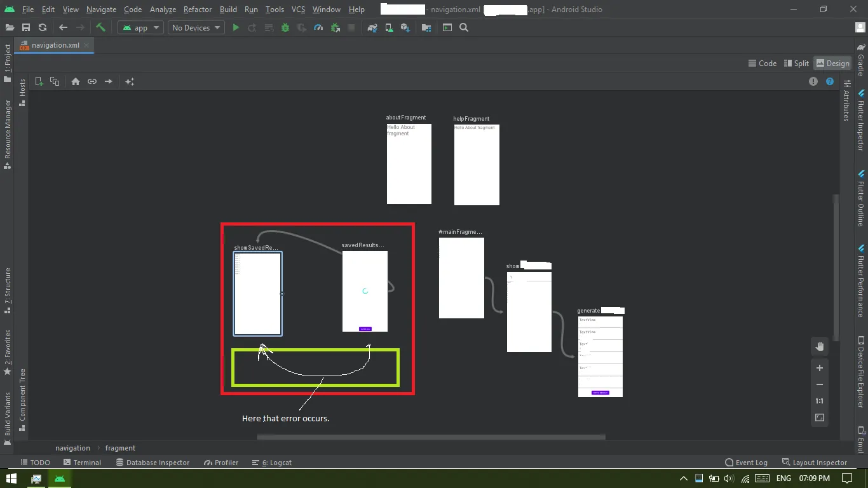Reset zoom to 1:1
This screenshot has width=868, height=488.
(820, 401)
